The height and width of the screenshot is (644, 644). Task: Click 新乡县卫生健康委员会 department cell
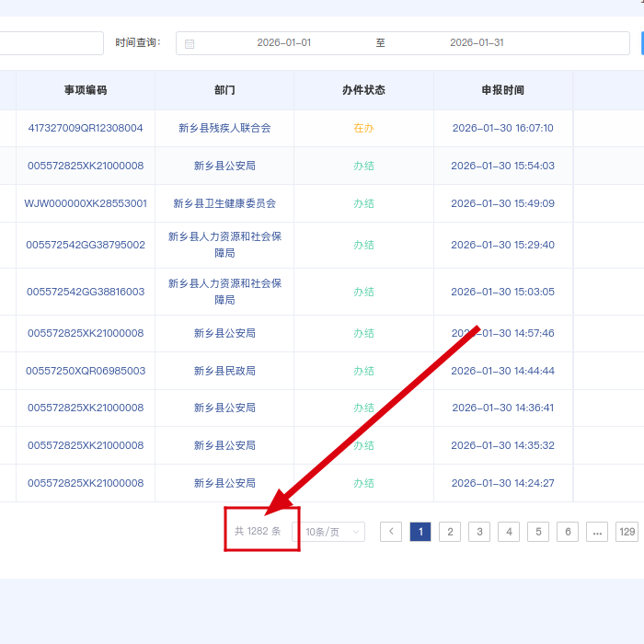click(x=224, y=203)
